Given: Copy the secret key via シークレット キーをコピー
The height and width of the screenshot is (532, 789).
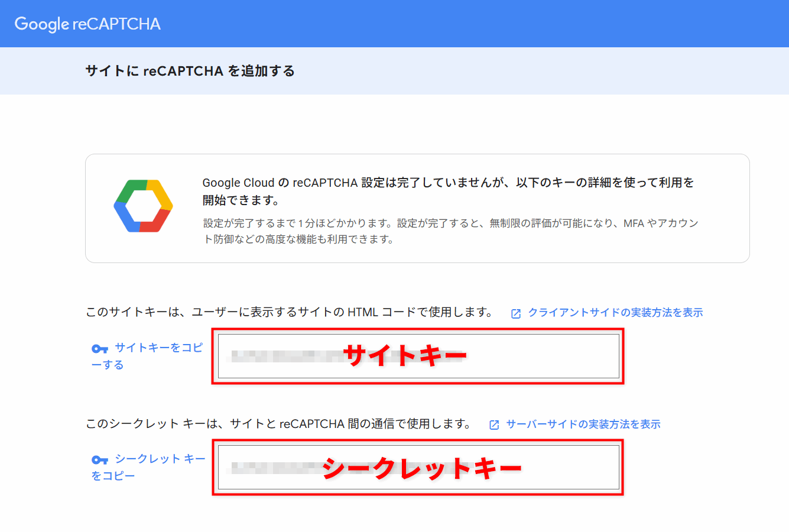Looking at the screenshot, I should click(148, 467).
